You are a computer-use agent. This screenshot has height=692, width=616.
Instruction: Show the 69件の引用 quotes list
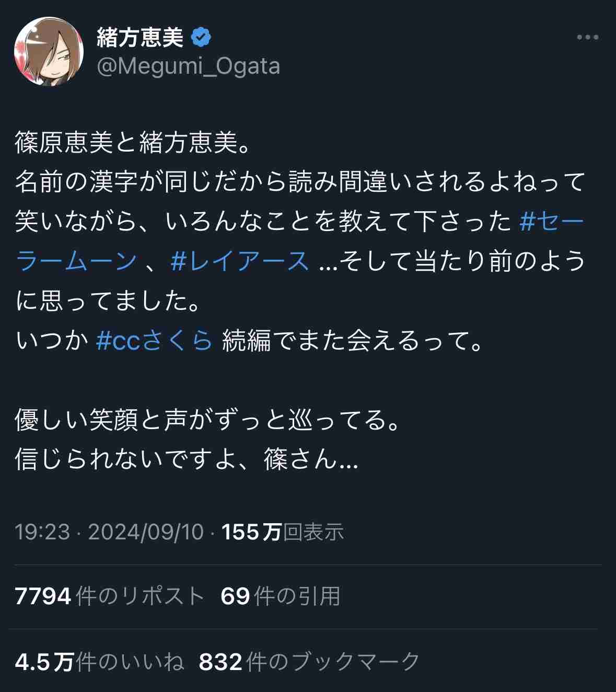(x=281, y=596)
